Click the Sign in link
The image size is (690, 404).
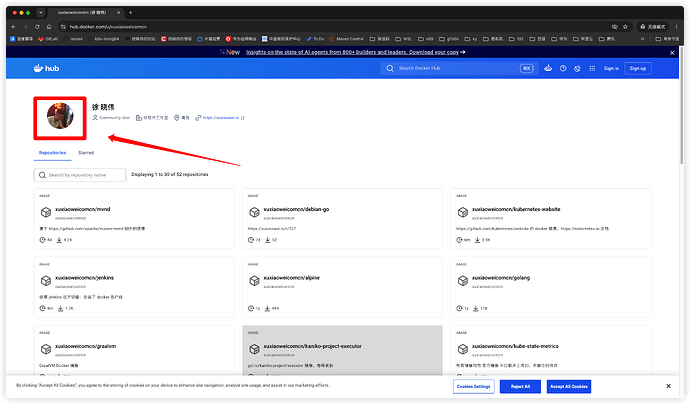[611, 68]
